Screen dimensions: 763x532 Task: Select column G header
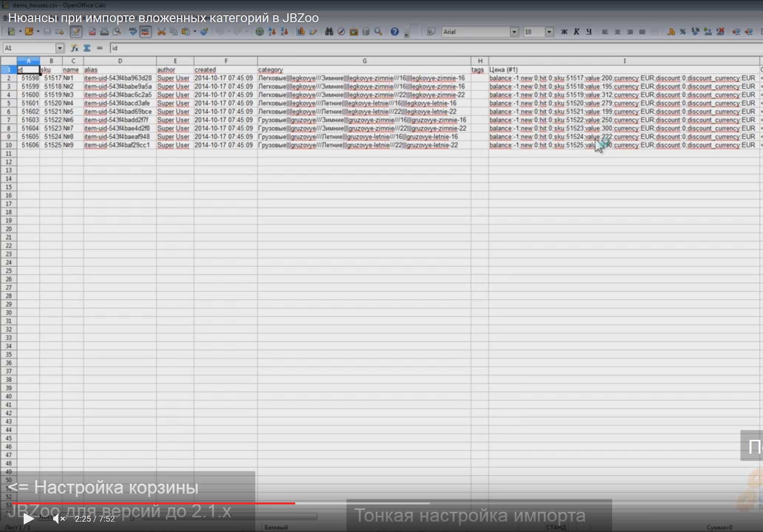coord(364,61)
